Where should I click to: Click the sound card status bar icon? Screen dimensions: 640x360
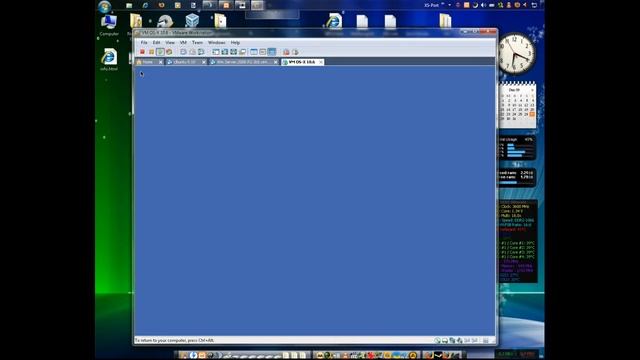pos(467,340)
